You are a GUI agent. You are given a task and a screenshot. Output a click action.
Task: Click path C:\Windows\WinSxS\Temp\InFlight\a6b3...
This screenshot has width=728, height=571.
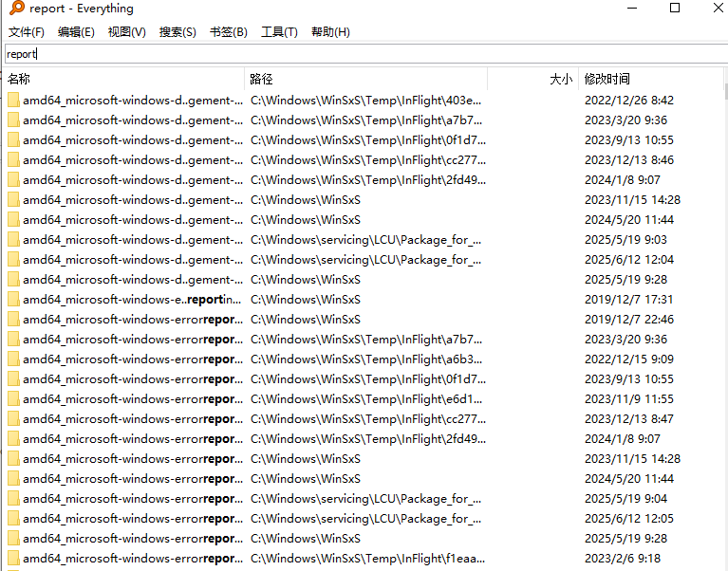coord(366,359)
